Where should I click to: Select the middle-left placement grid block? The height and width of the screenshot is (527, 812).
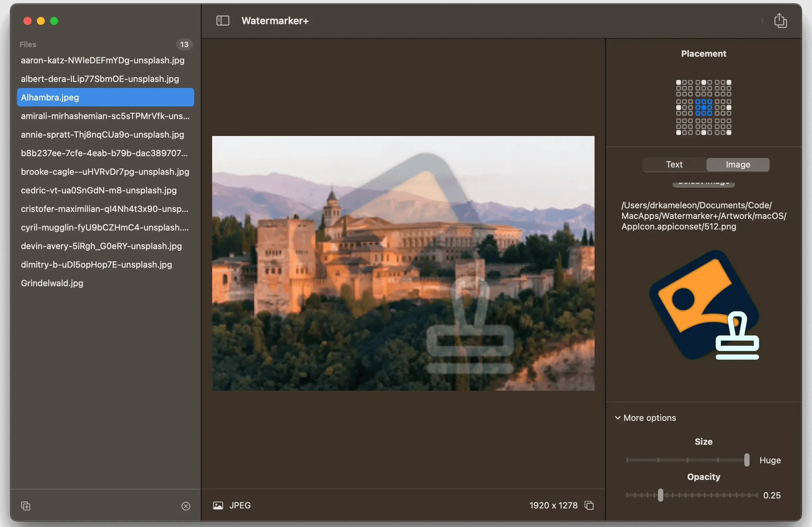point(684,107)
